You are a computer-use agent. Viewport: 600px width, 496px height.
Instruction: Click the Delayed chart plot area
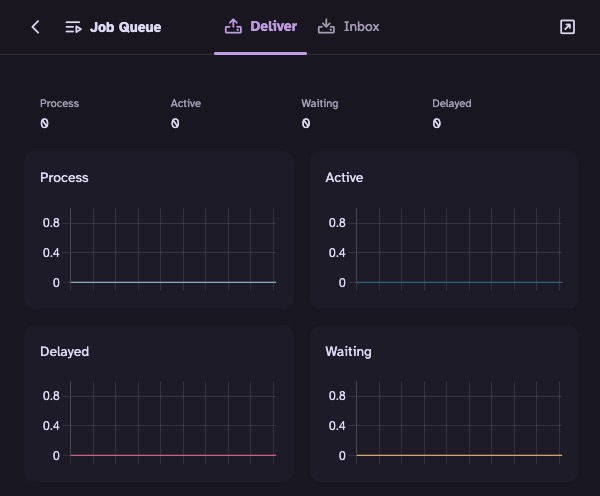click(x=173, y=422)
